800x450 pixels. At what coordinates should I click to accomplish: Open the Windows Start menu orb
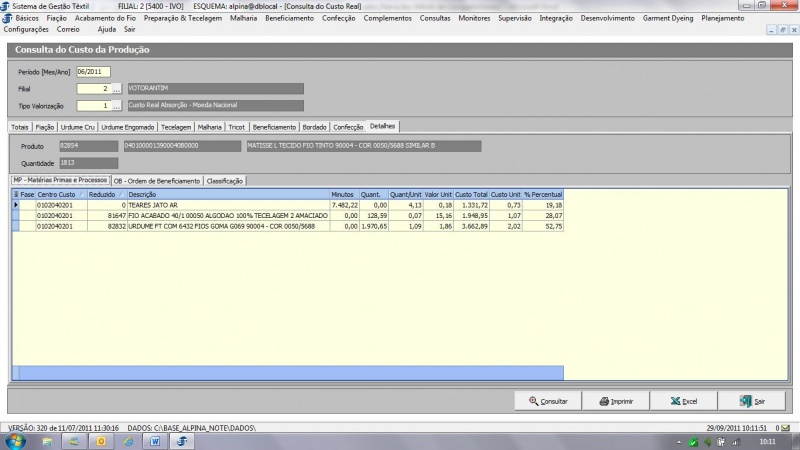(16, 440)
